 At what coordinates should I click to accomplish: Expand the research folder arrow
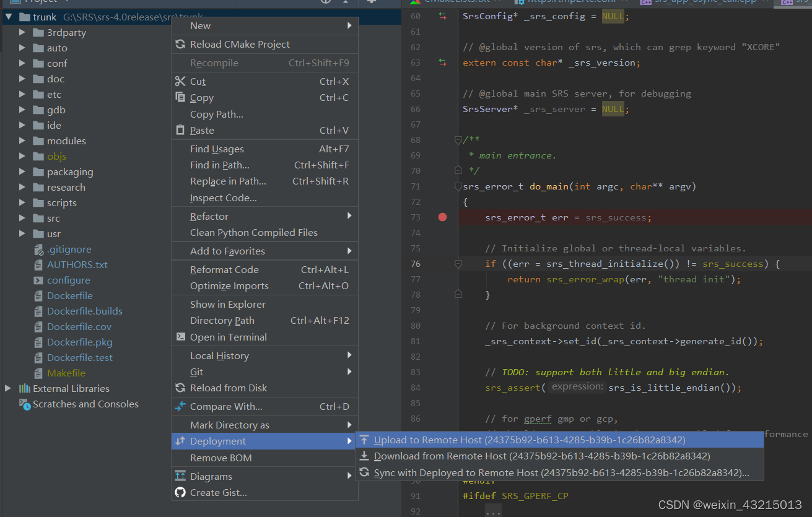tap(22, 187)
